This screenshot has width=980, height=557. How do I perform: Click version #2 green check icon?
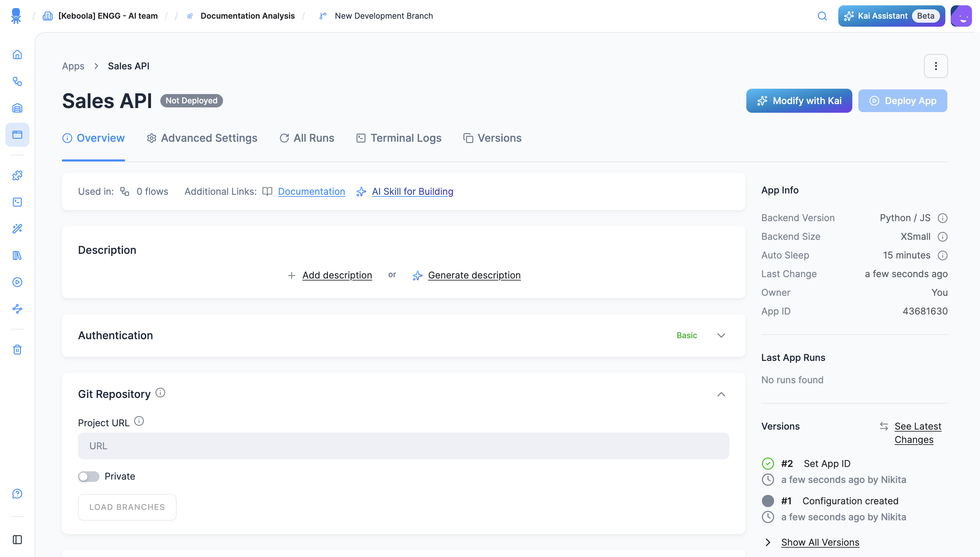768,464
